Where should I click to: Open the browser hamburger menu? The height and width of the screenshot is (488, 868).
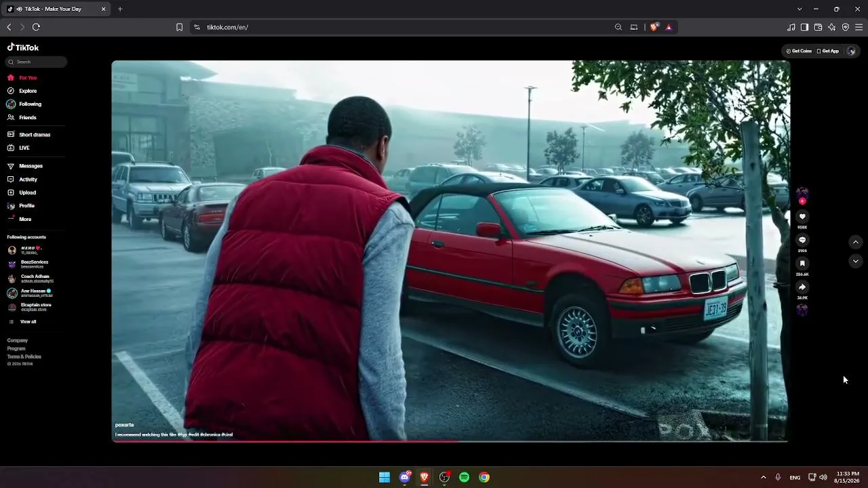(859, 27)
